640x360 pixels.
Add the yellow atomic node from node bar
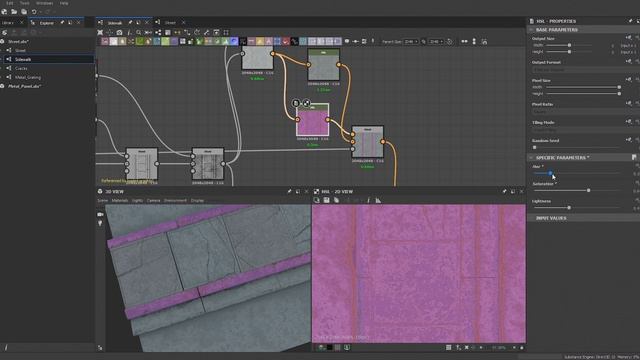[x=260, y=41]
